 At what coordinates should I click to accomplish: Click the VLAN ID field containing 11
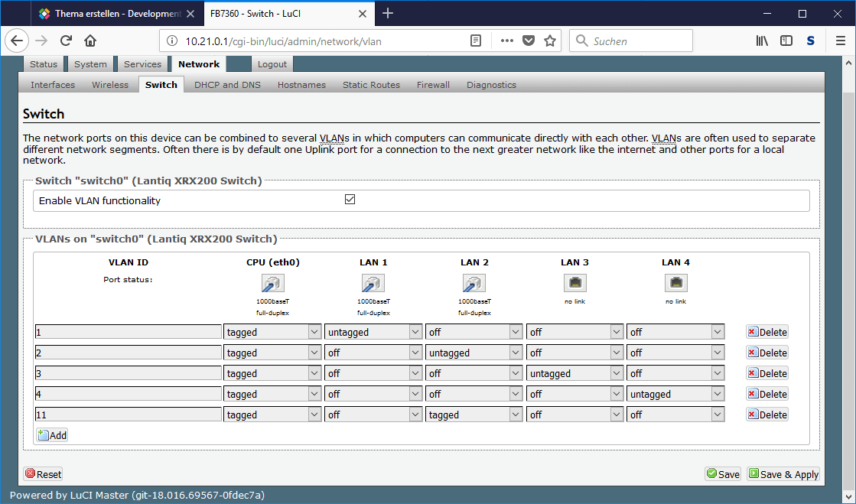point(128,415)
